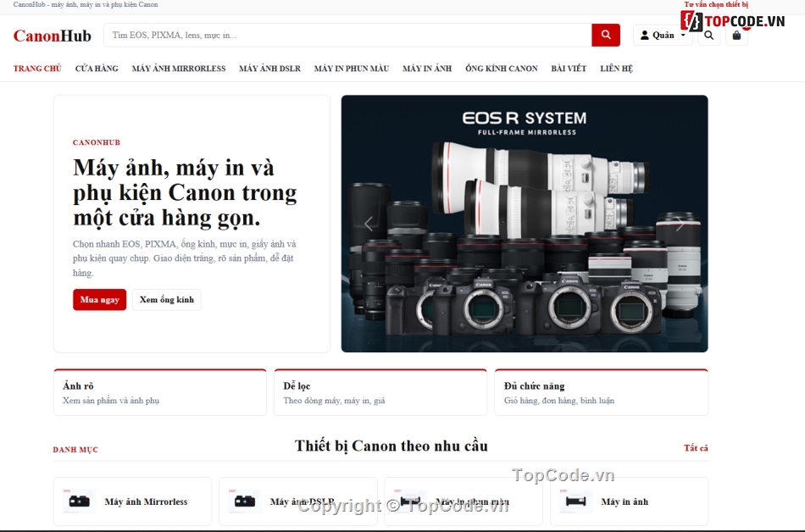Image resolution: width=805 pixels, height=532 pixels.
Task: Open the Cửa hàng menu item
Action: (97, 69)
